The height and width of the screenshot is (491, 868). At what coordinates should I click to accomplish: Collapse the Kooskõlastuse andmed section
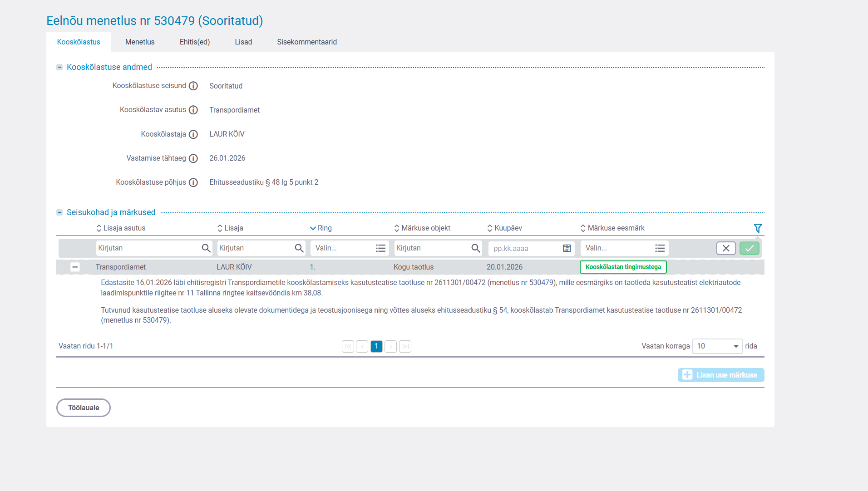coord(59,67)
